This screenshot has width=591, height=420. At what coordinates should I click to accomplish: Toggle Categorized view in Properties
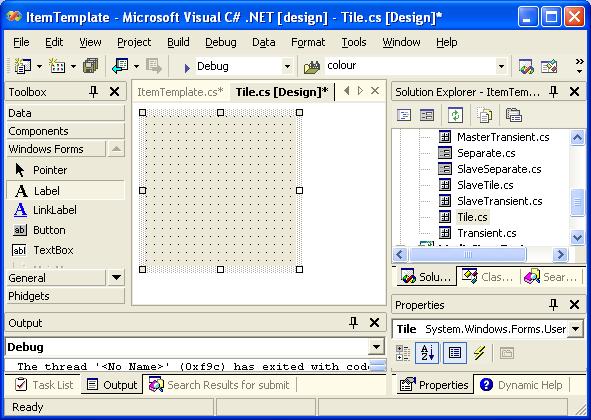[403, 353]
